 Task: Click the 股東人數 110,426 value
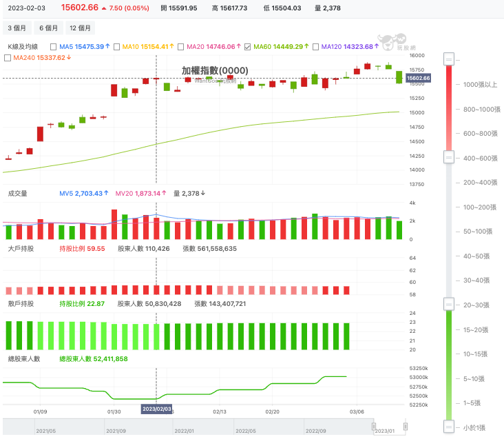[x=144, y=249]
